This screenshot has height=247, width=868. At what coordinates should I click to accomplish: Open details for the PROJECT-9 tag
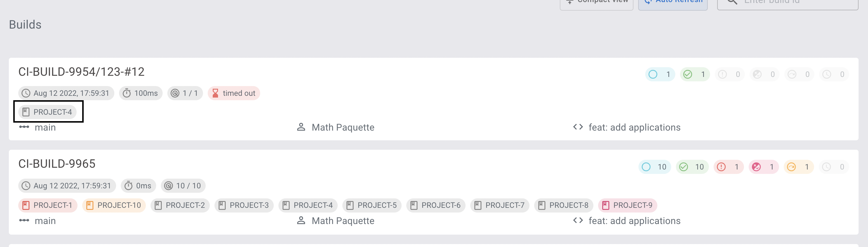coord(627,205)
